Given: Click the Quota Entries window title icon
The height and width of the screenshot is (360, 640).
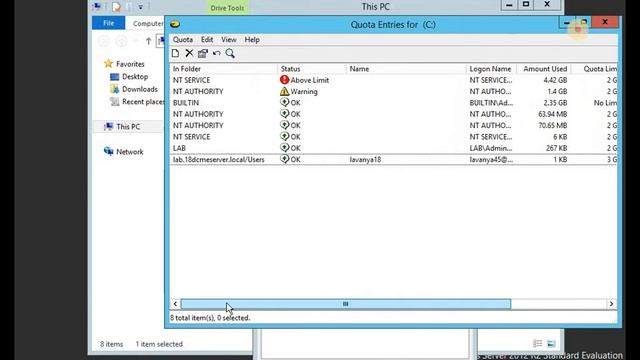Looking at the screenshot, I should click(175, 24).
